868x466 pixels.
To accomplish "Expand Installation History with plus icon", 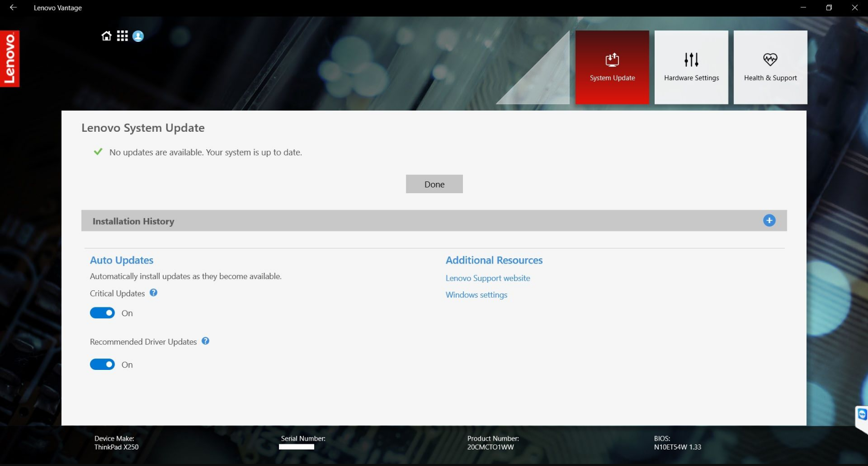I will 769,221.
